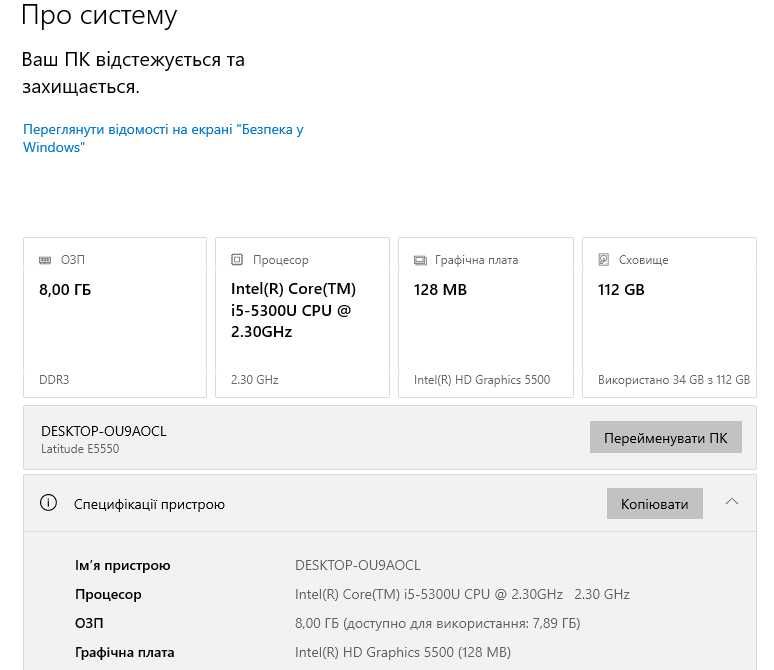The image size is (774, 670).
Task: Click the Графічна плата row label in specifications
Action: (125, 652)
